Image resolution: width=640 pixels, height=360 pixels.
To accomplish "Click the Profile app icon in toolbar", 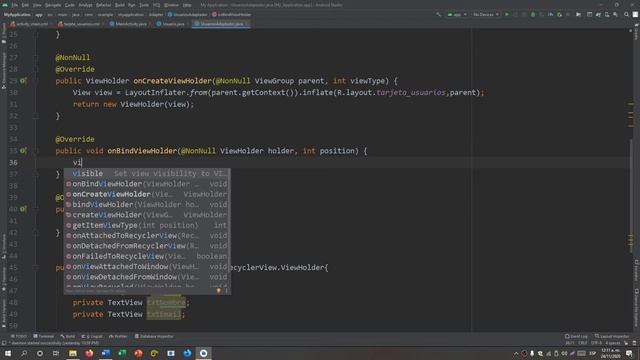I will click(551, 15).
